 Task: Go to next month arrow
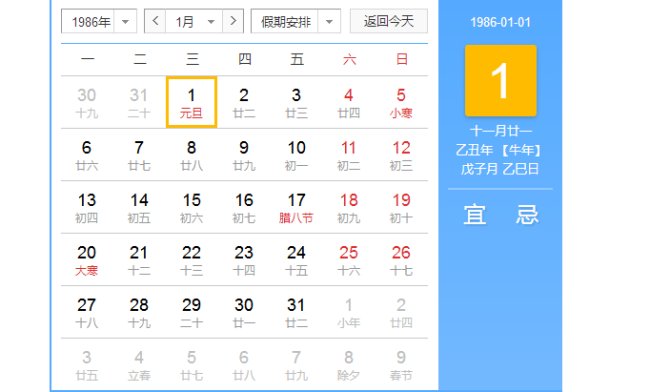click(x=233, y=21)
